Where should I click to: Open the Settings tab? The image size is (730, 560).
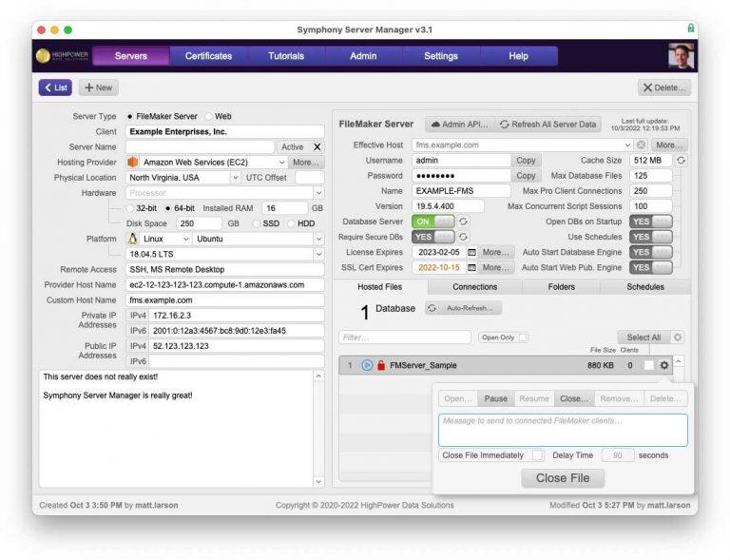441,56
